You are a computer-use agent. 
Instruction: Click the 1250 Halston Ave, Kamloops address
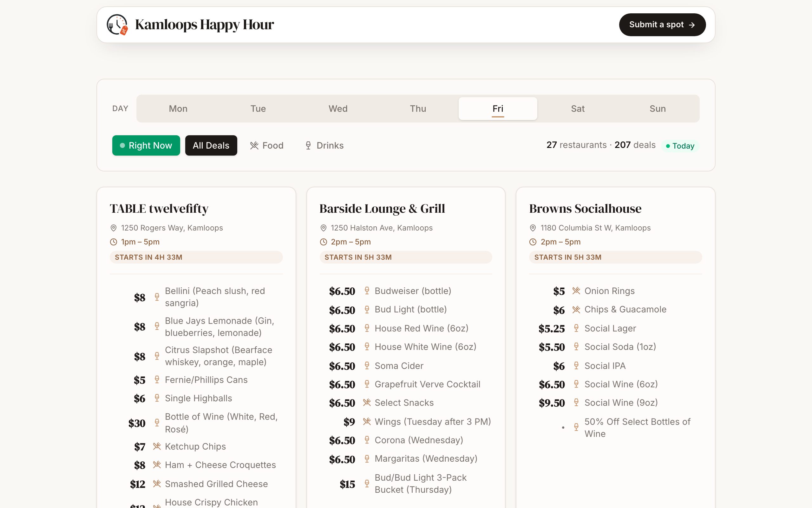pos(382,228)
